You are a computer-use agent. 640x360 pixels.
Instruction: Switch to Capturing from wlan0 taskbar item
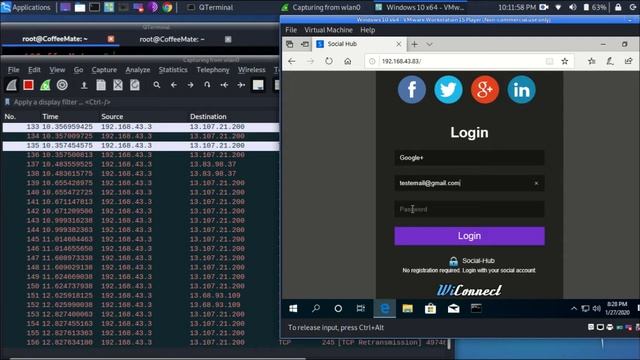pyautogui.click(x=321, y=7)
